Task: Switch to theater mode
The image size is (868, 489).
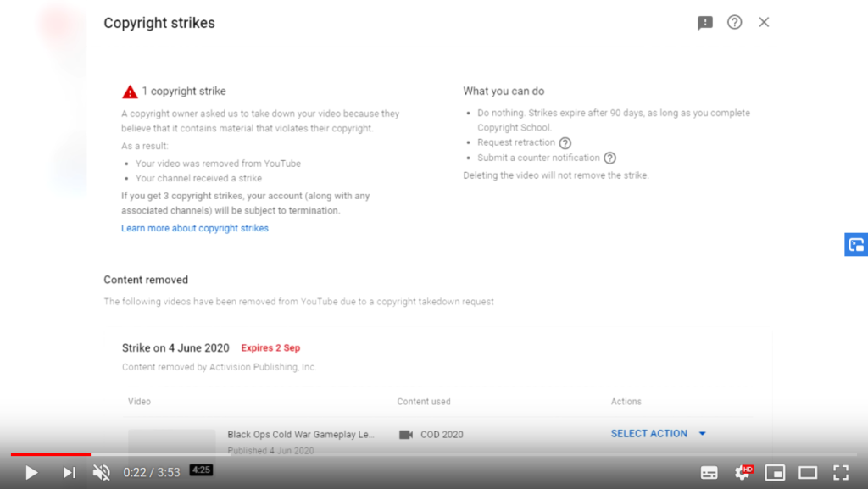Action: coord(808,472)
